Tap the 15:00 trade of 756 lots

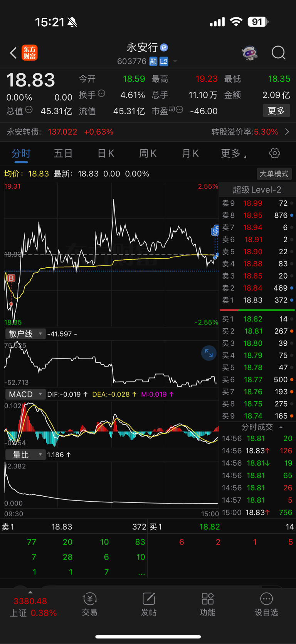tap(257, 512)
